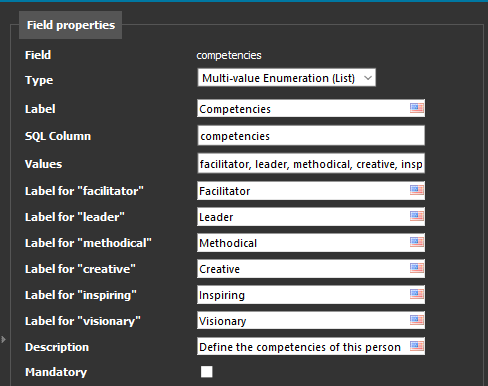The width and height of the screenshot is (488, 386).
Task: Select the Field properties tab header
Action: pyautogui.click(x=71, y=25)
